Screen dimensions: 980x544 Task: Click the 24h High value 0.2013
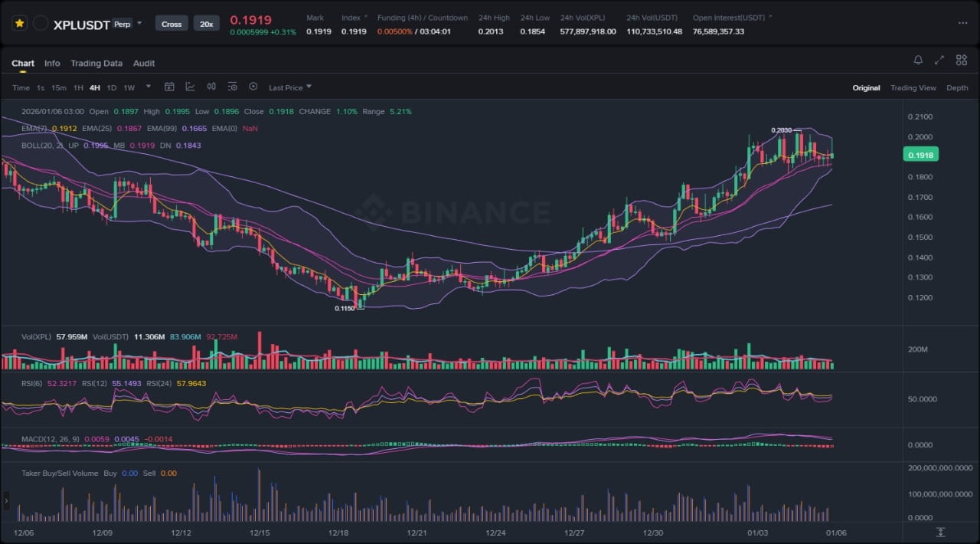point(491,31)
